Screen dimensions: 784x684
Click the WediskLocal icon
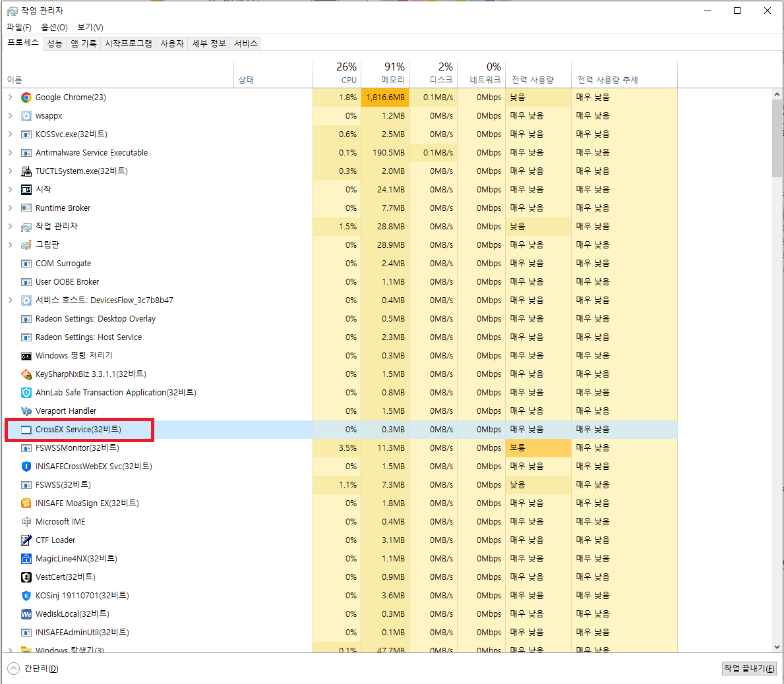click(26, 614)
